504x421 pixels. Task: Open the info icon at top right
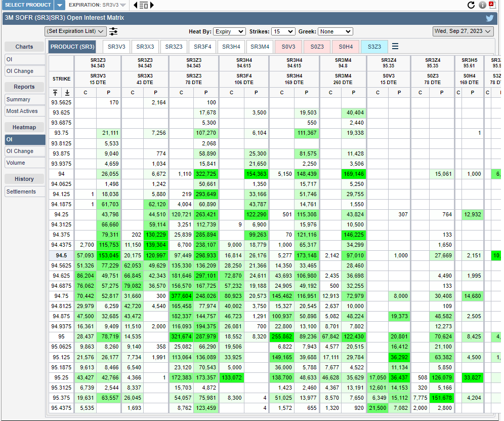coord(482,5)
